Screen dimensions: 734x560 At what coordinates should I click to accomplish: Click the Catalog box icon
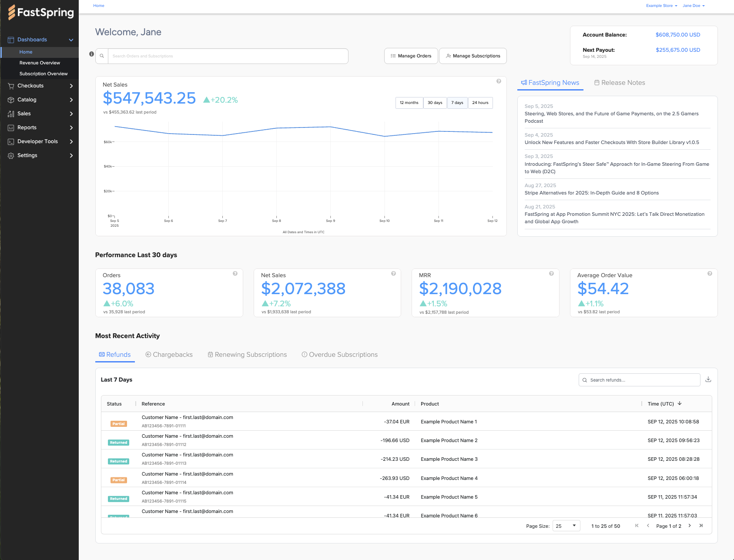11,100
